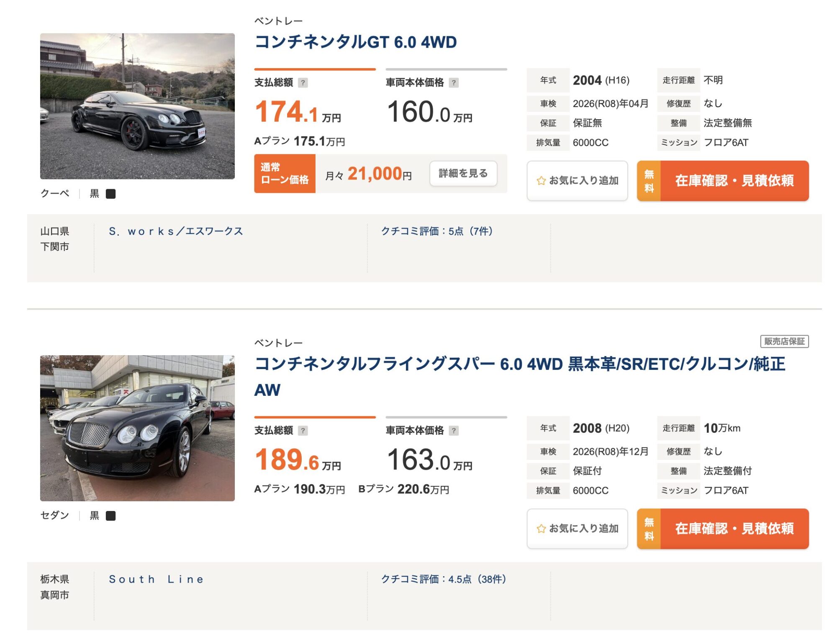View S. works reviews rated 5点 (7件)

437,231
